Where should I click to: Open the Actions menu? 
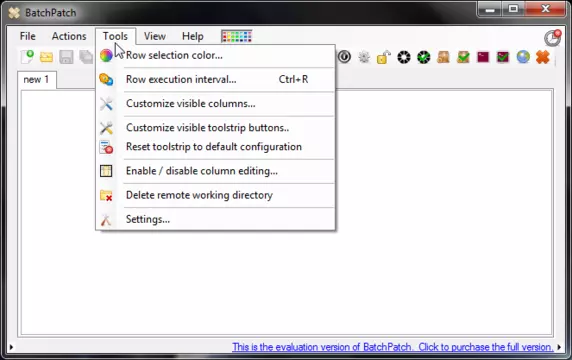tap(69, 36)
